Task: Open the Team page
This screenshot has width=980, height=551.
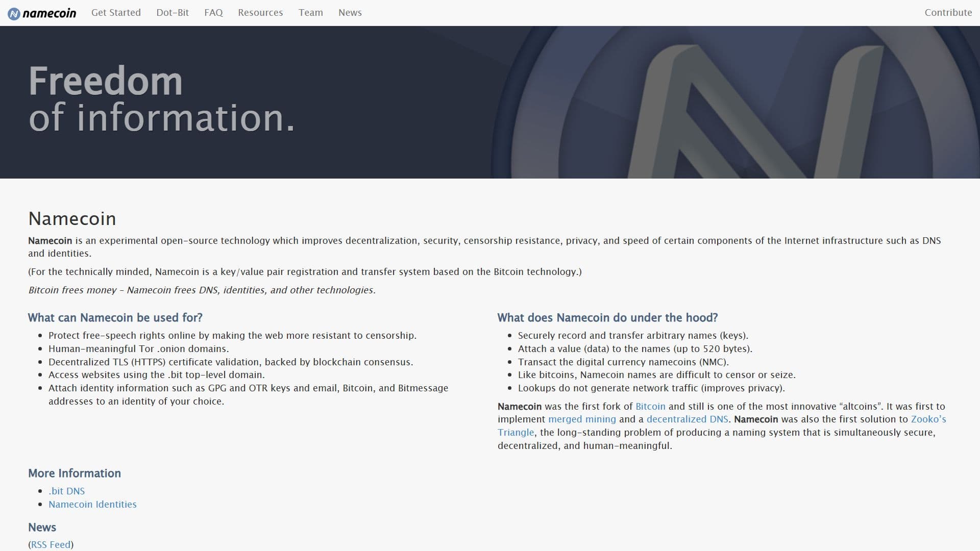Action: pos(311,13)
